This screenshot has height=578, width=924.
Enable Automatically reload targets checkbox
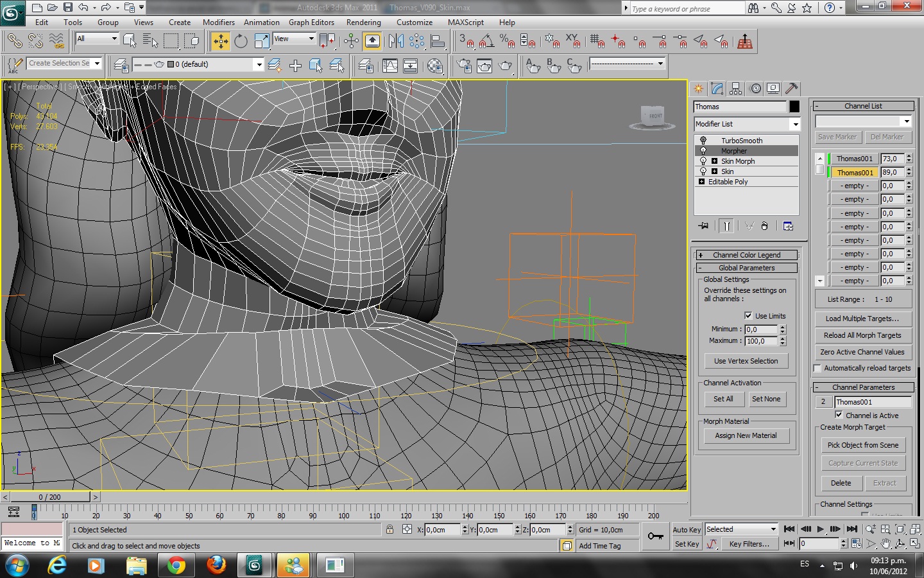coord(817,368)
